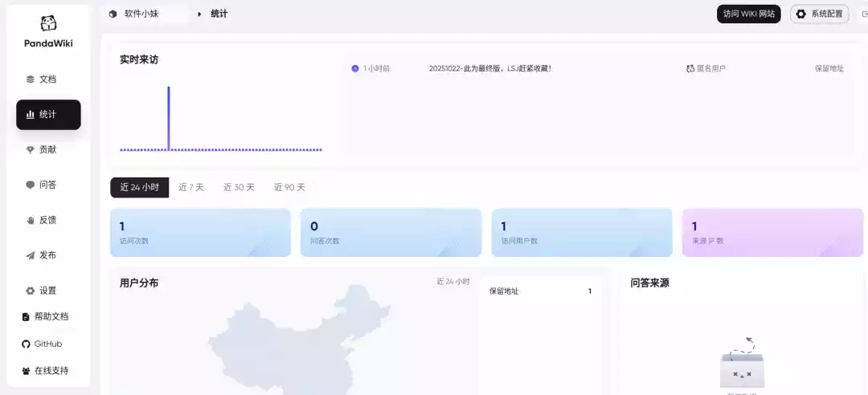Open the 发布 publish section
868x395 pixels.
point(48,255)
